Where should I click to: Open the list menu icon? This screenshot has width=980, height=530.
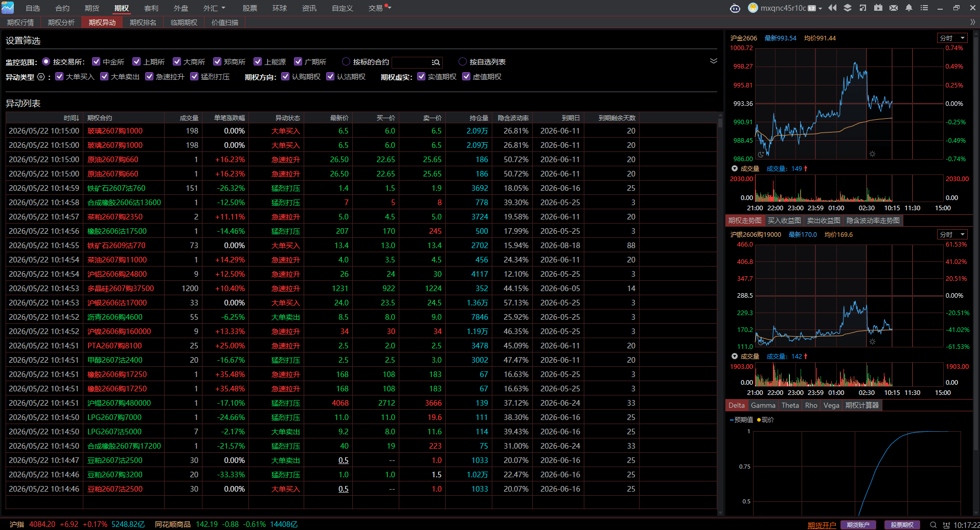(924, 8)
